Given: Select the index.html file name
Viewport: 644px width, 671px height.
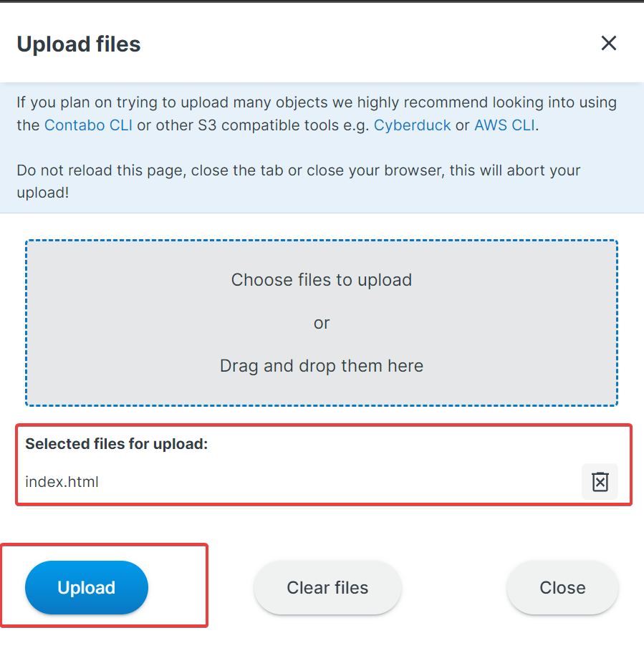Looking at the screenshot, I should [62, 482].
